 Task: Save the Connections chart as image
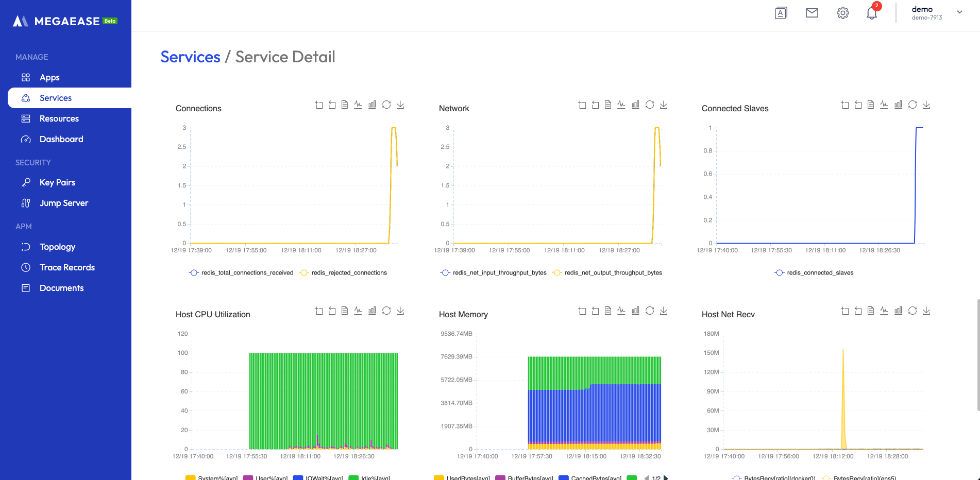click(400, 105)
